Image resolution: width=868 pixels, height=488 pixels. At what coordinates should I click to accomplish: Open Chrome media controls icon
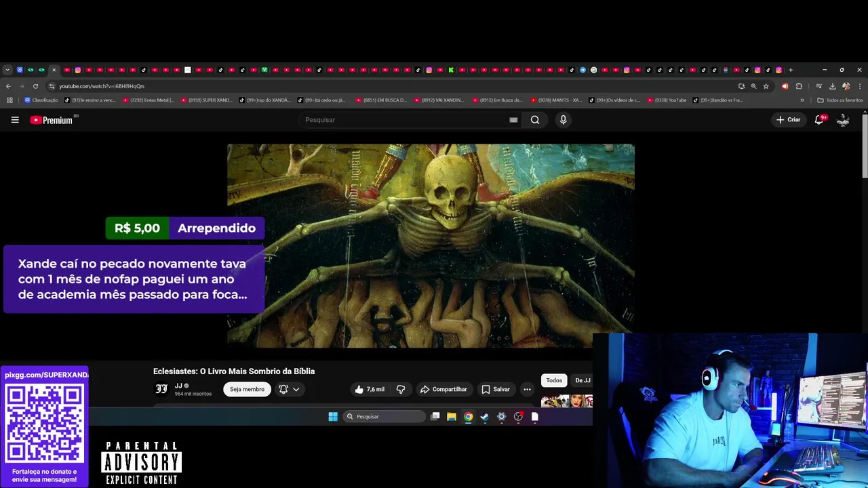coord(819,86)
